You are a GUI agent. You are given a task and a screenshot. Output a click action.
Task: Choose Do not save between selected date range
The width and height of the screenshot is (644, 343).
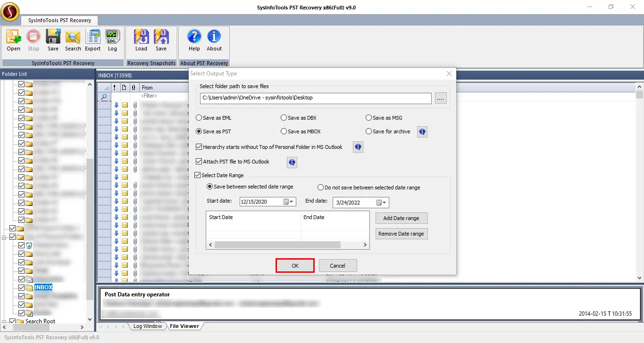click(x=368, y=188)
